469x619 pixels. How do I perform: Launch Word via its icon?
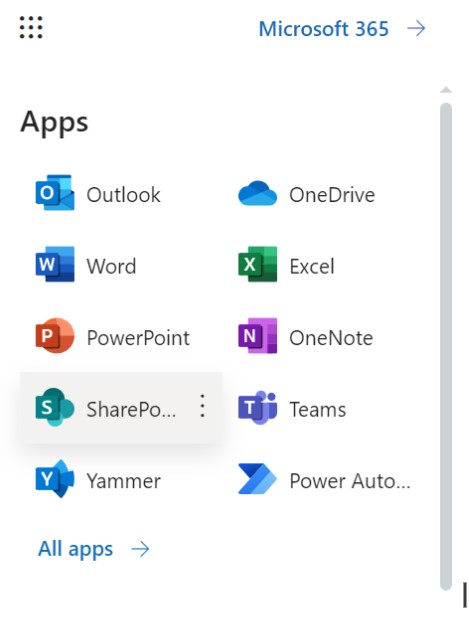54,264
